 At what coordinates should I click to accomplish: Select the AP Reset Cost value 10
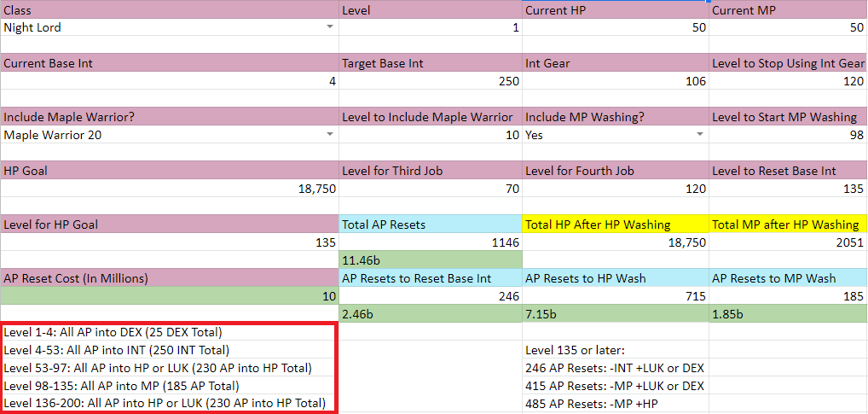[170, 295]
